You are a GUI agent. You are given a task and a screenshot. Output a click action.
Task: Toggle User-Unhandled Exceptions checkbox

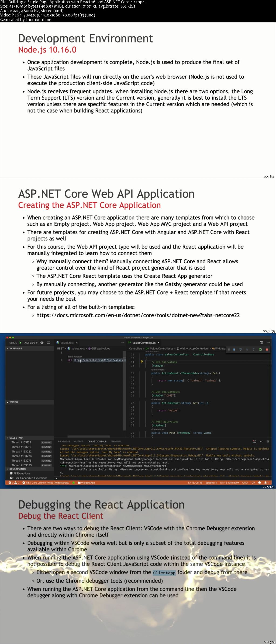click(11, 478)
